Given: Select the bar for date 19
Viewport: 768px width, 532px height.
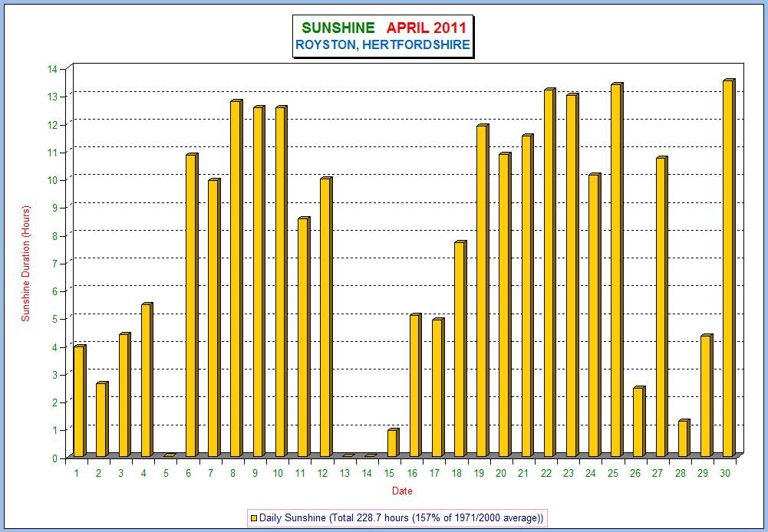Looking at the screenshot, I should (x=483, y=291).
